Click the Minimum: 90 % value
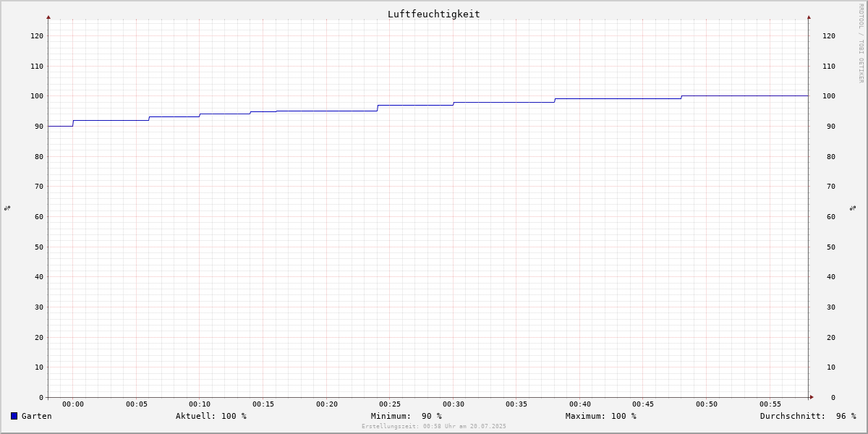 pos(406,416)
